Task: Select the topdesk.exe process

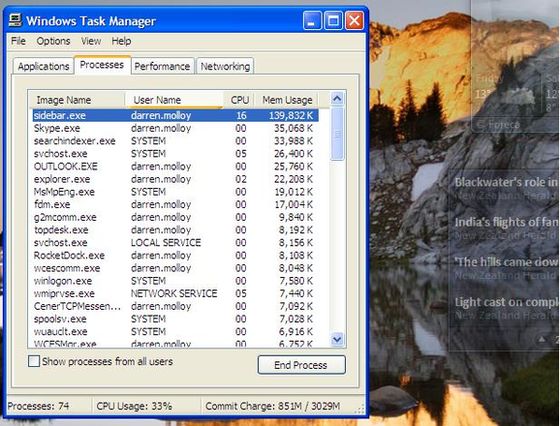Action: click(175, 230)
